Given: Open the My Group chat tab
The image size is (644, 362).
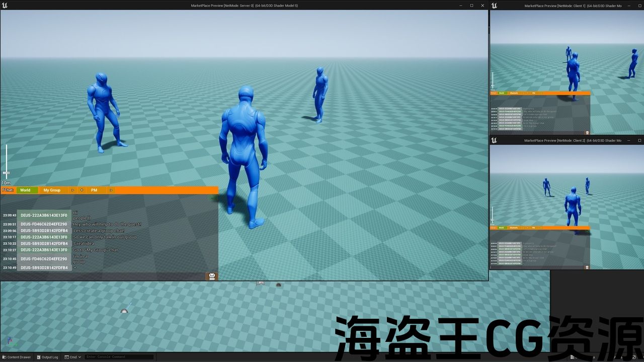Looking at the screenshot, I should coord(52,190).
